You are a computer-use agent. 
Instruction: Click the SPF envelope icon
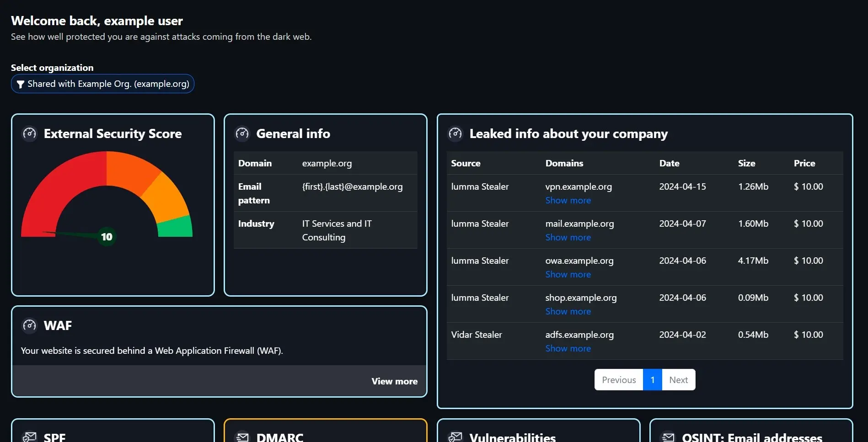(30, 437)
